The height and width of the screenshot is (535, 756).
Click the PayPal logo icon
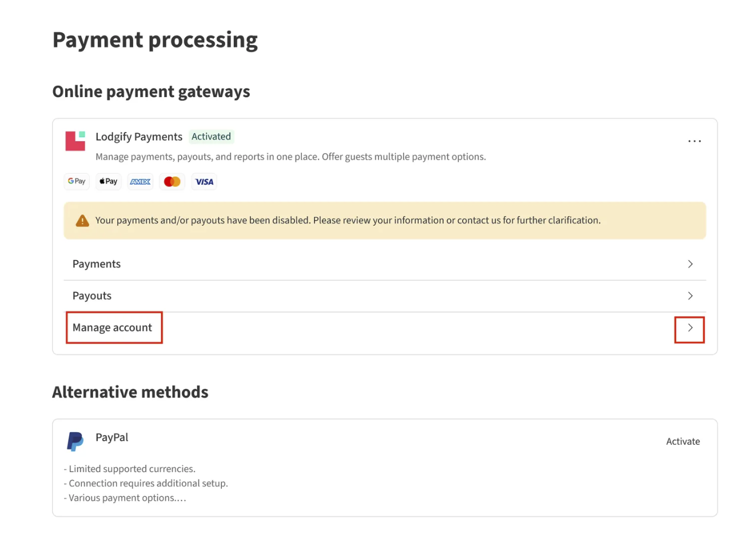75,441
